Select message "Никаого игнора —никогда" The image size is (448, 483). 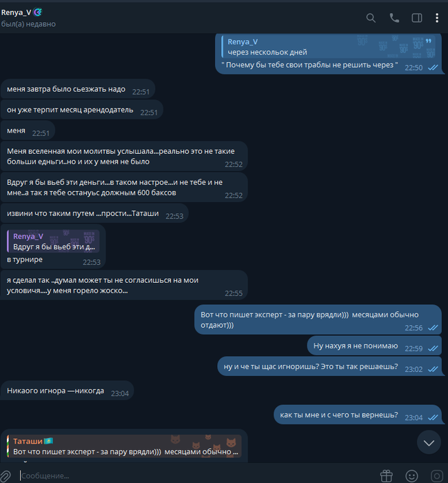pyautogui.click(x=55, y=391)
